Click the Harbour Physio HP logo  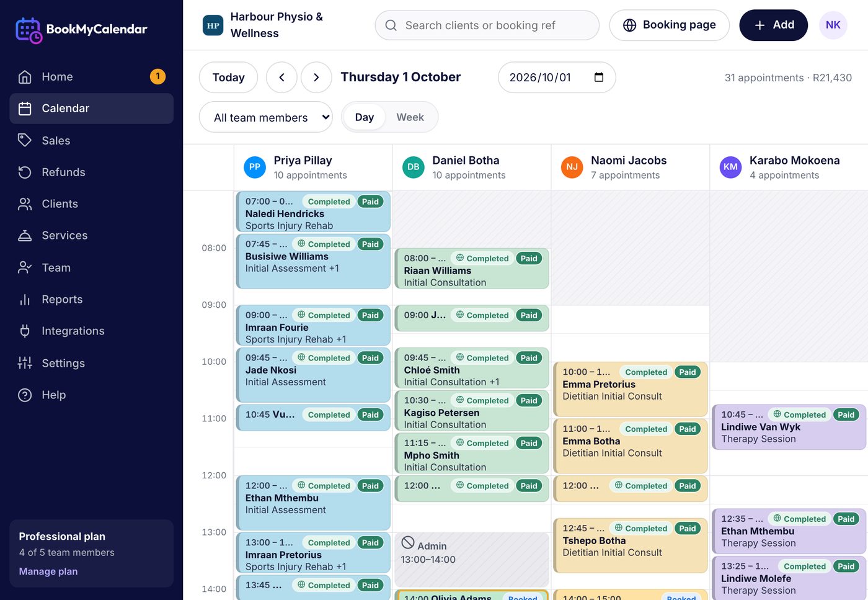[213, 25]
